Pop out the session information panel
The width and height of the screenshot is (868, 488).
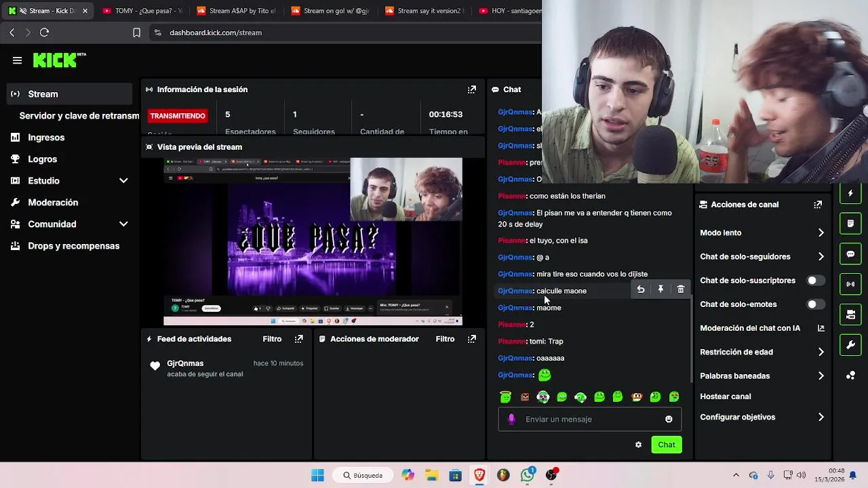[x=472, y=89]
